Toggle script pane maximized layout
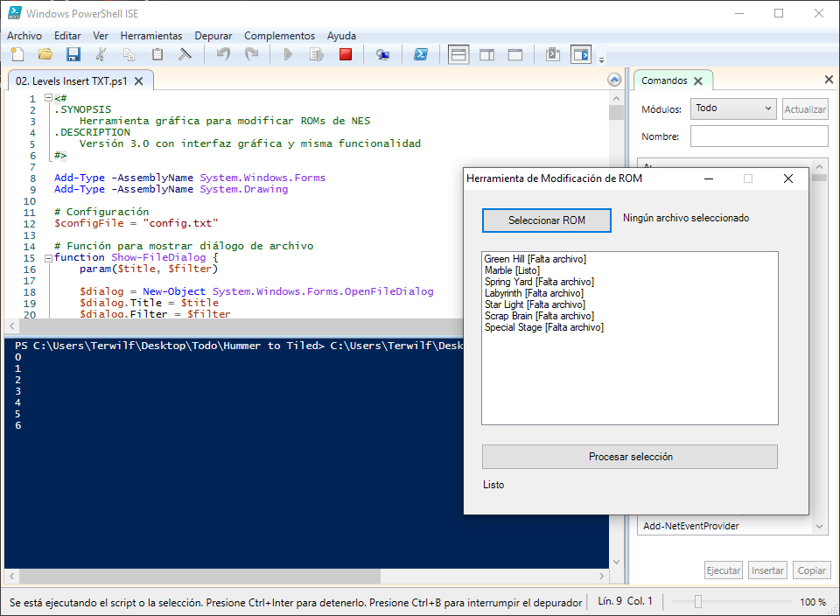 [x=515, y=54]
